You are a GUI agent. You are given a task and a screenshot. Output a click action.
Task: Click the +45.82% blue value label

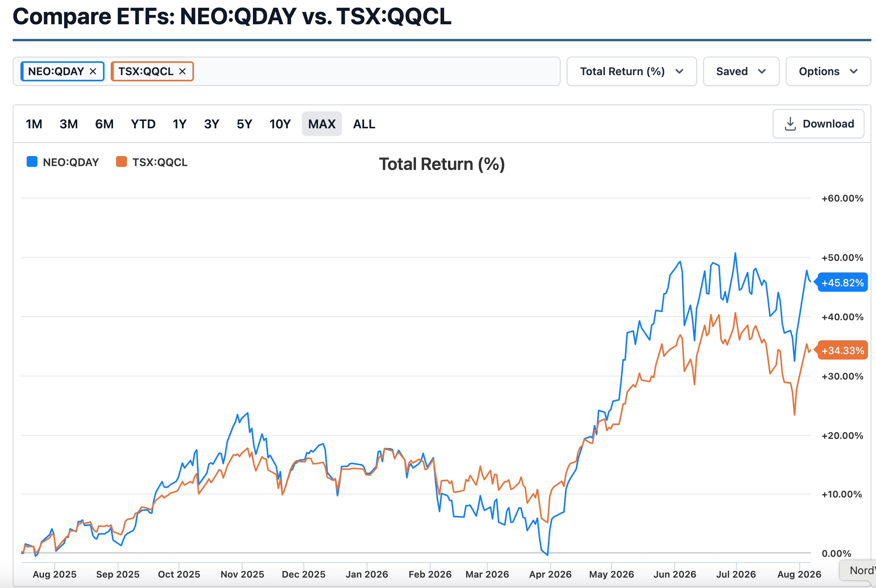(x=842, y=282)
